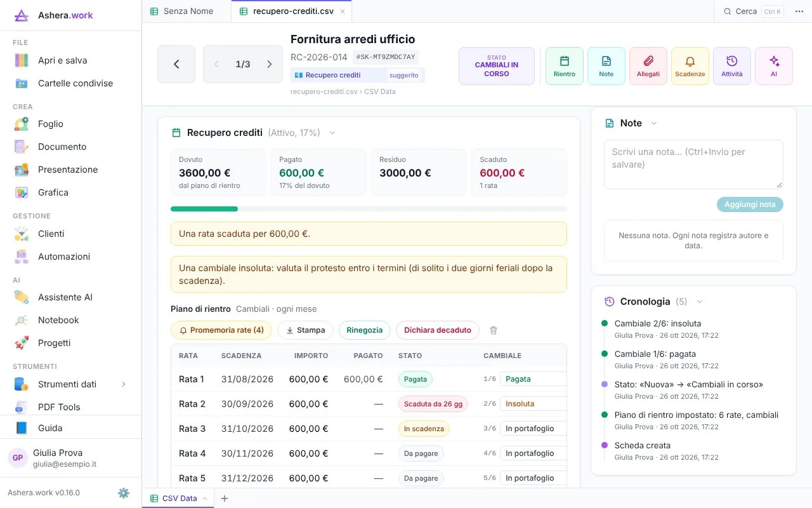The image size is (812, 508).
Task: Create a new Presentazione
Action: pos(70,170)
